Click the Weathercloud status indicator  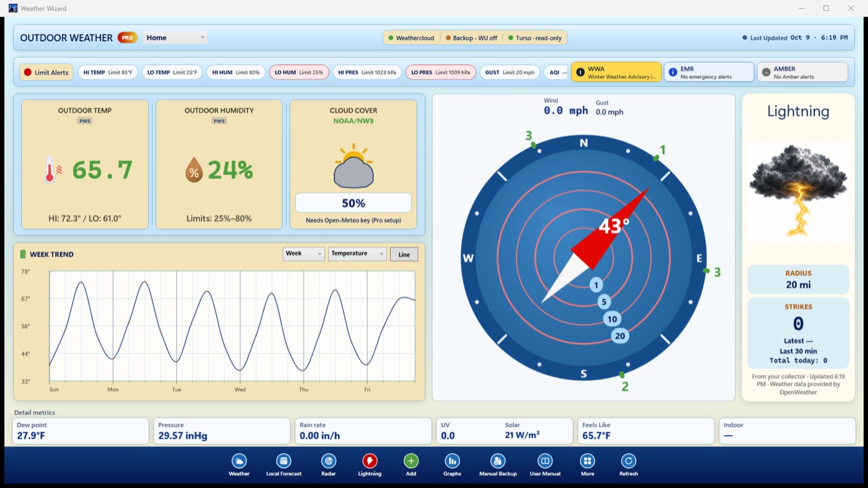click(411, 38)
